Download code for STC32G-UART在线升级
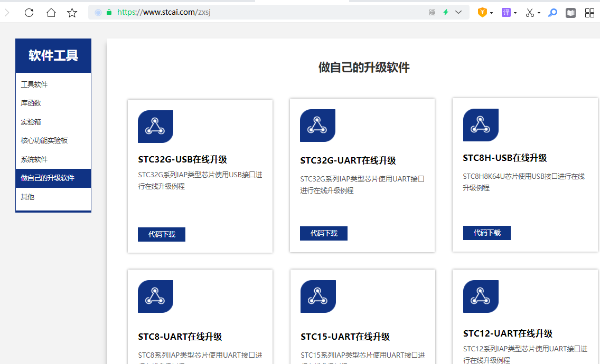 324,233
